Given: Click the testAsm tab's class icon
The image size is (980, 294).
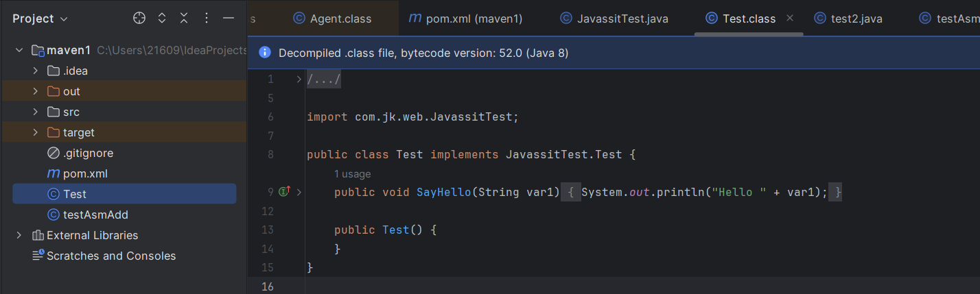Looking at the screenshot, I should [x=926, y=19].
